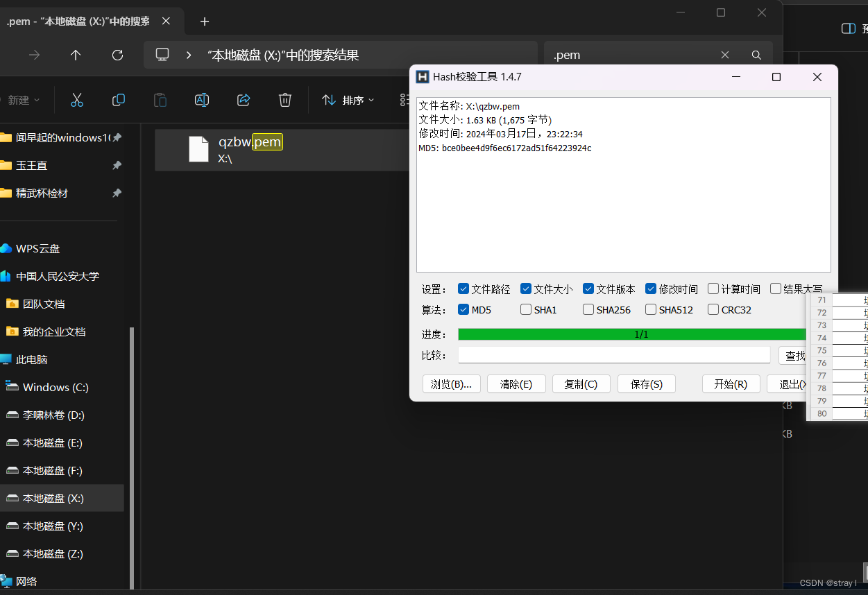This screenshot has height=595, width=868.
Task: Clear the .pem search text with X
Action: pos(725,55)
